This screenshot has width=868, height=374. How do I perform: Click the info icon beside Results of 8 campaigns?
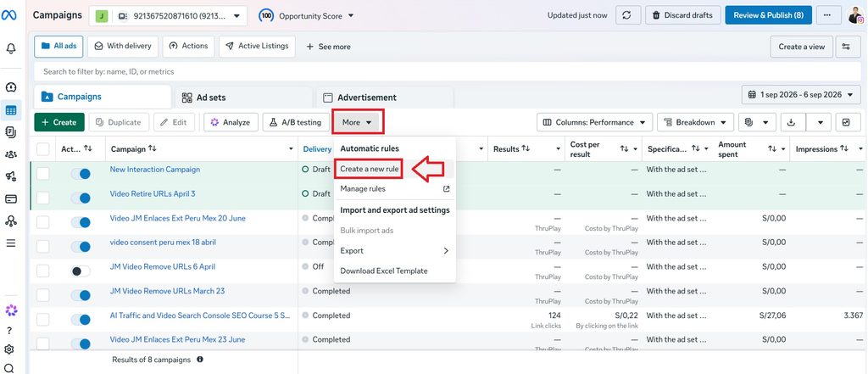coord(200,359)
